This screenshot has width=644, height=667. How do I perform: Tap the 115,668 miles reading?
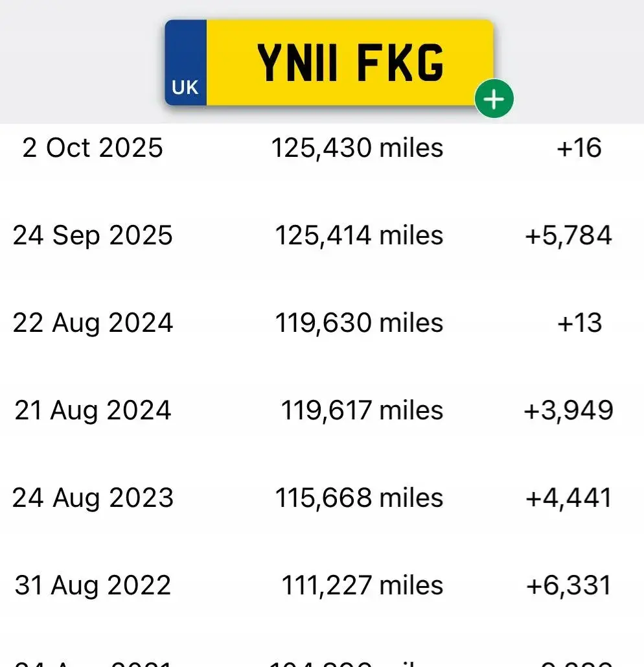[359, 498]
